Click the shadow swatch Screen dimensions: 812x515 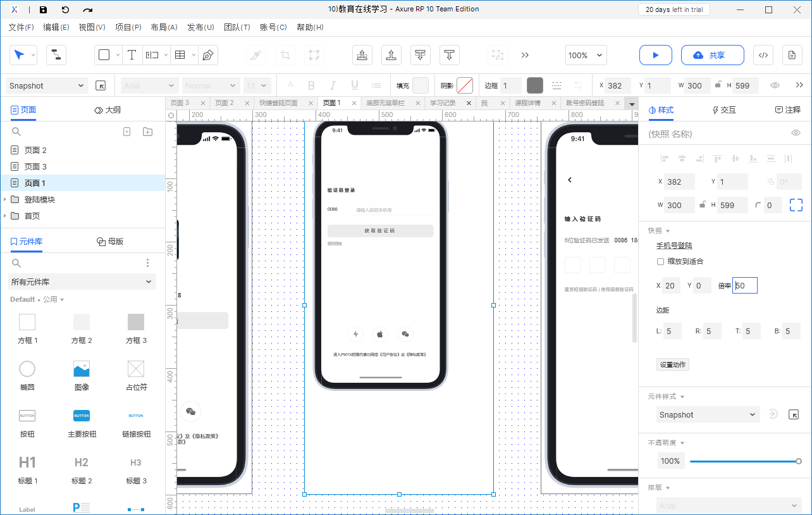coord(465,85)
